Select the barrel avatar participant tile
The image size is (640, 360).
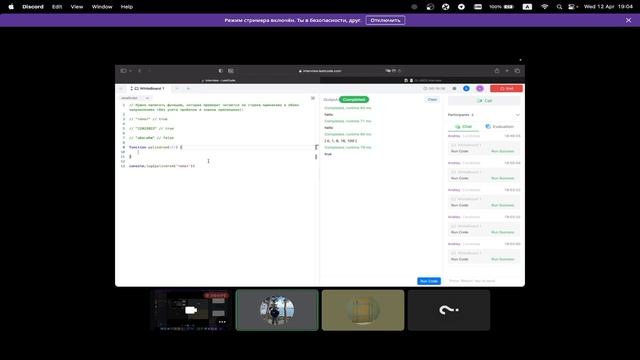point(363,310)
